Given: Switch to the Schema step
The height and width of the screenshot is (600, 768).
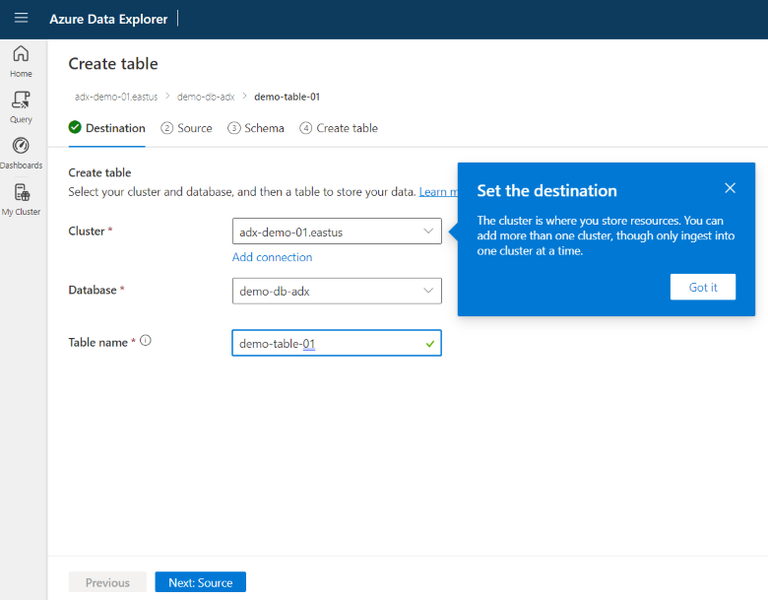Looking at the screenshot, I should (256, 128).
